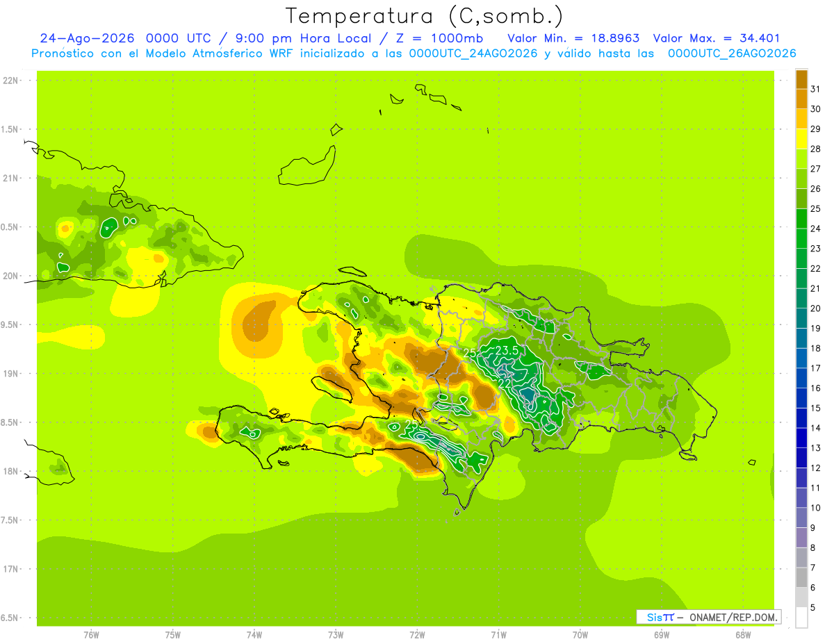Click the '72W' longitude axis label
Image resolution: width=834 pixels, height=644 pixels.
pyautogui.click(x=417, y=635)
